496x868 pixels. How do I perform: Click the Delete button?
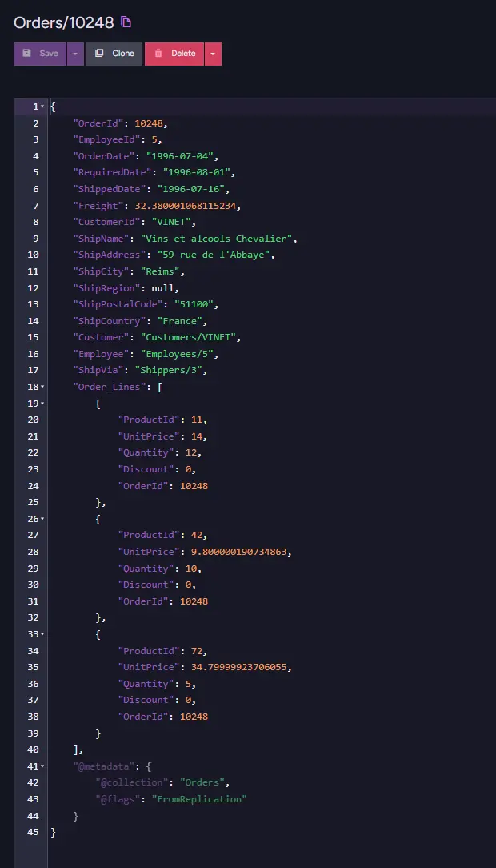[x=174, y=54]
